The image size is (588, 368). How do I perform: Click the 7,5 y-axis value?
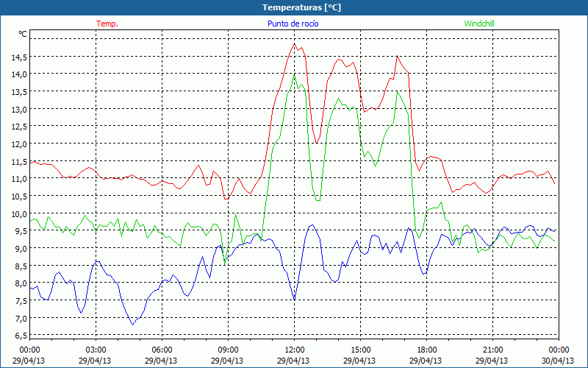point(21,301)
